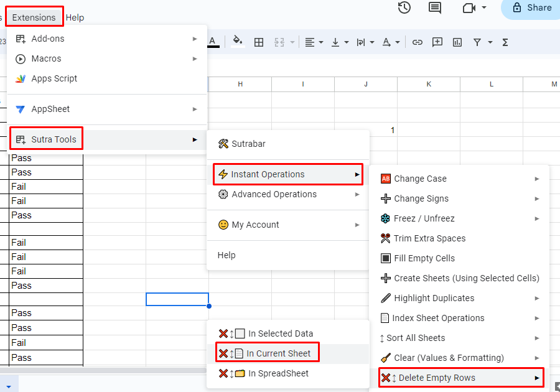The width and height of the screenshot is (560, 392).
Task: Click Create Sheets (Using Selected Cells)
Action: pos(459,278)
